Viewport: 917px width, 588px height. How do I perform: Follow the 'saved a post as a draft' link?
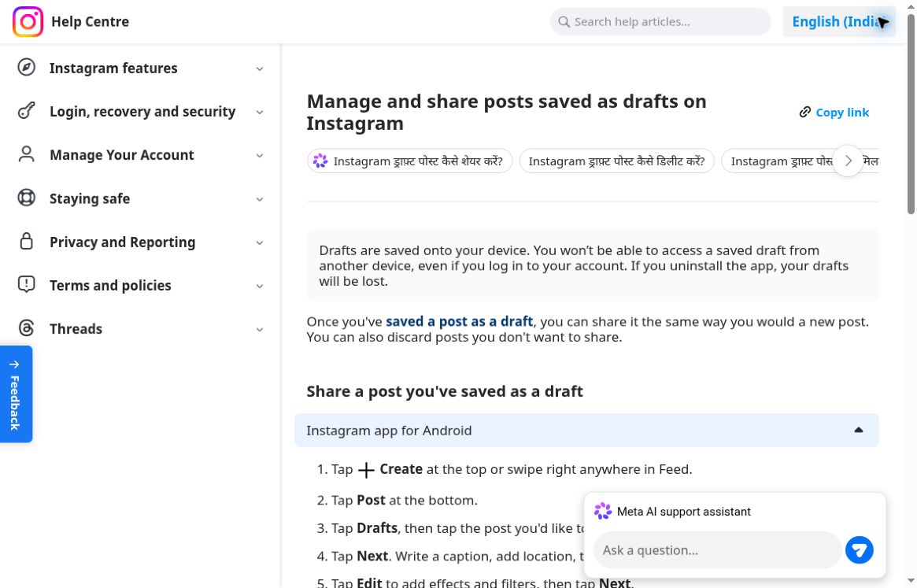[x=459, y=321]
